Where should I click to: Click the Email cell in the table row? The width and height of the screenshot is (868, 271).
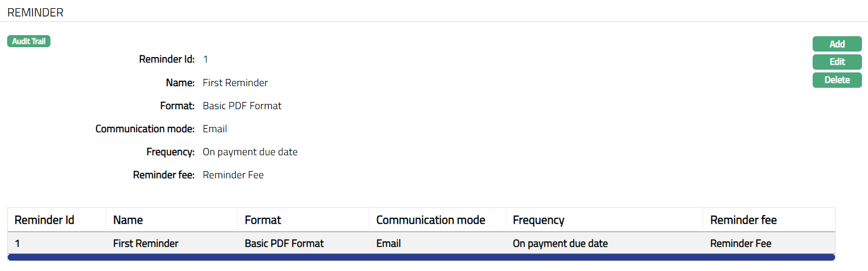[388, 244]
